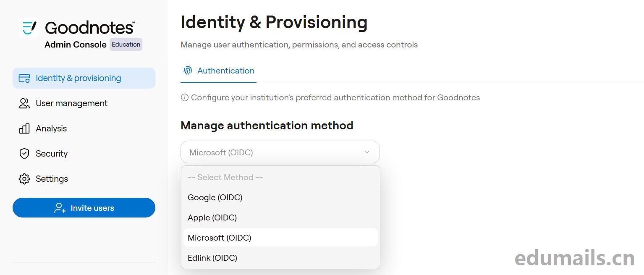This screenshot has height=275, width=644.
Task: Click the Settings gear icon
Action: (x=24, y=179)
